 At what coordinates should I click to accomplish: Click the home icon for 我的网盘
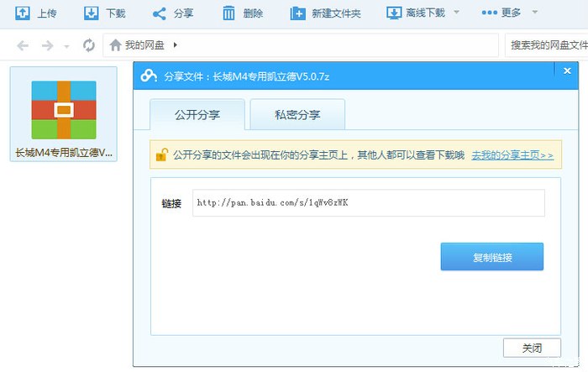(x=116, y=45)
